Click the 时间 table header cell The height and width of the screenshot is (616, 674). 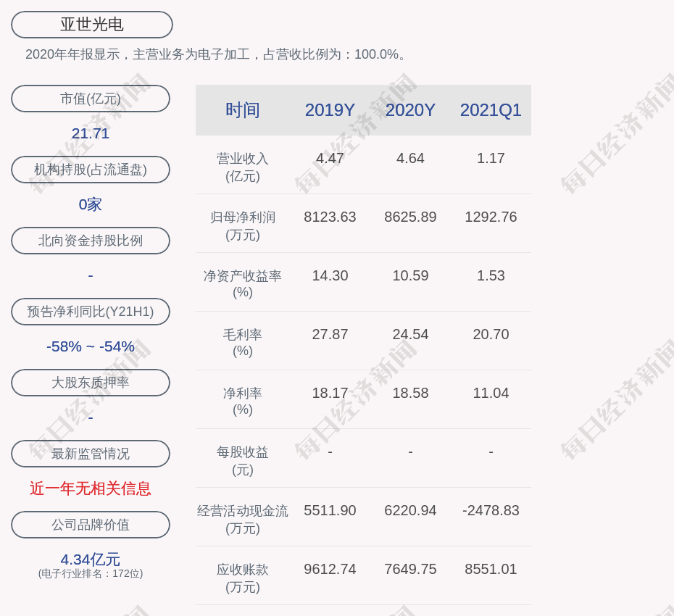[x=243, y=110]
